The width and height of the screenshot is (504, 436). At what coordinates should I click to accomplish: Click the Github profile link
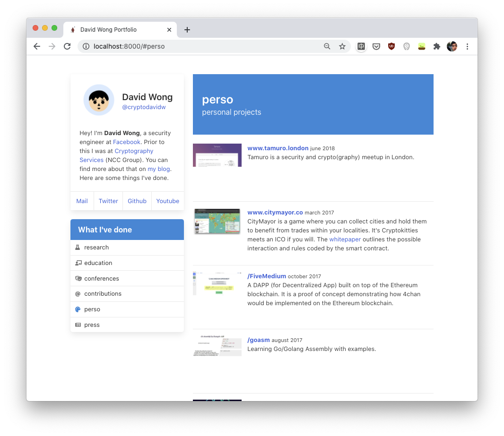coord(137,201)
